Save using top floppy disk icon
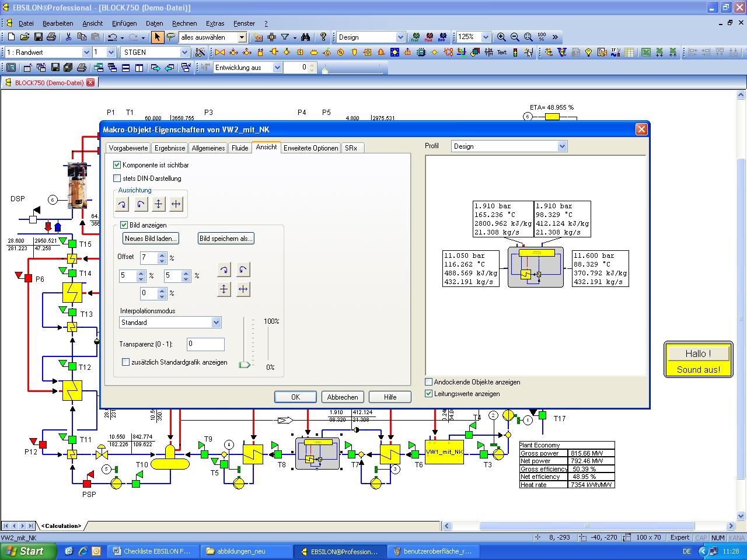 tap(38, 37)
